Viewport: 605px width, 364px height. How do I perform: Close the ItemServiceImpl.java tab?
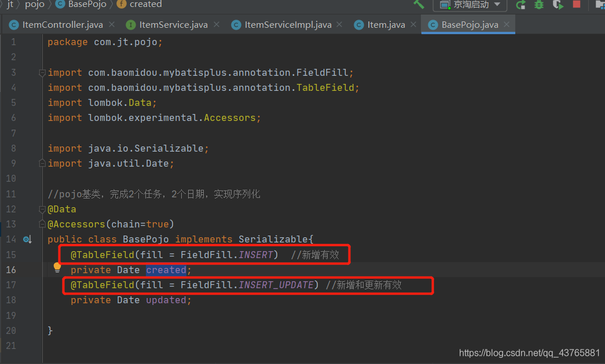(x=339, y=24)
